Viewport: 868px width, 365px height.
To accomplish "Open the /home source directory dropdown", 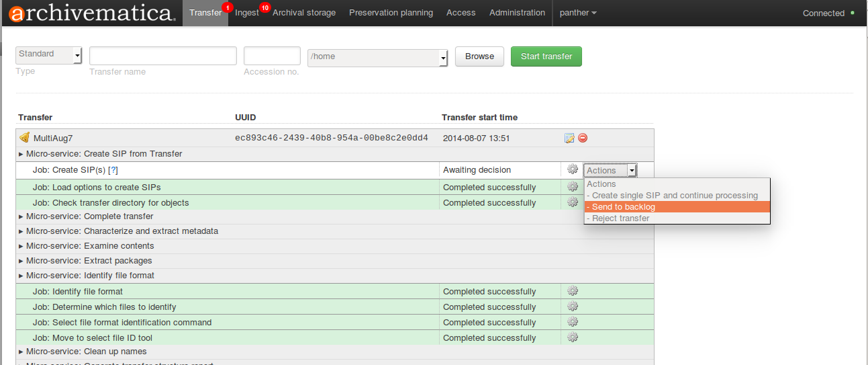I will pos(377,58).
